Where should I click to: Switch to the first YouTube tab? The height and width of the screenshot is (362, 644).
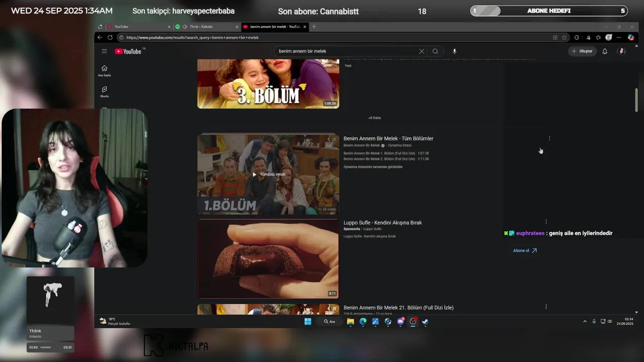point(138,27)
